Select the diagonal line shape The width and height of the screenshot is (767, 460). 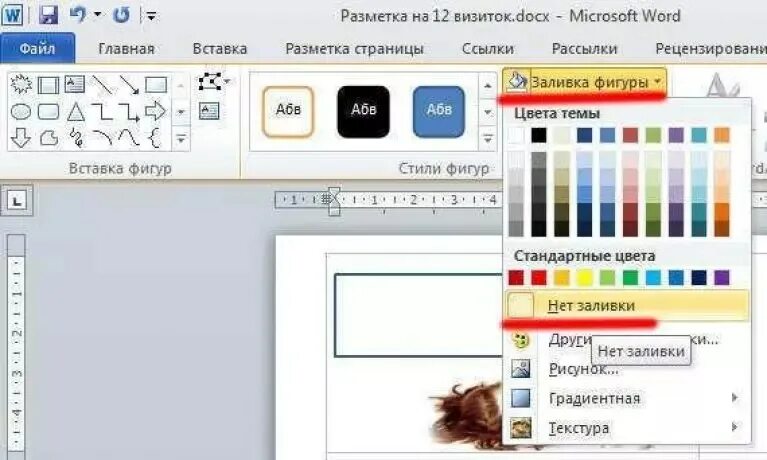(x=102, y=85)
